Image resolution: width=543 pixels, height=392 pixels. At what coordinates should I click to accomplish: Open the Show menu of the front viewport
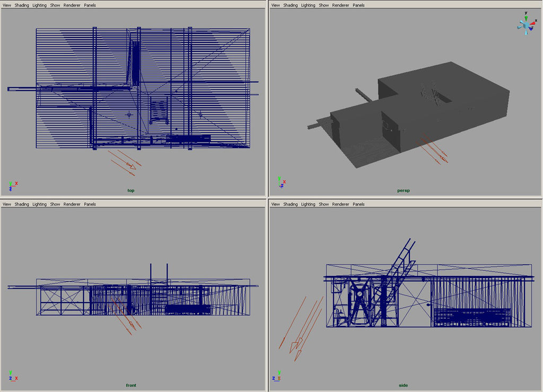pos(55,204)
